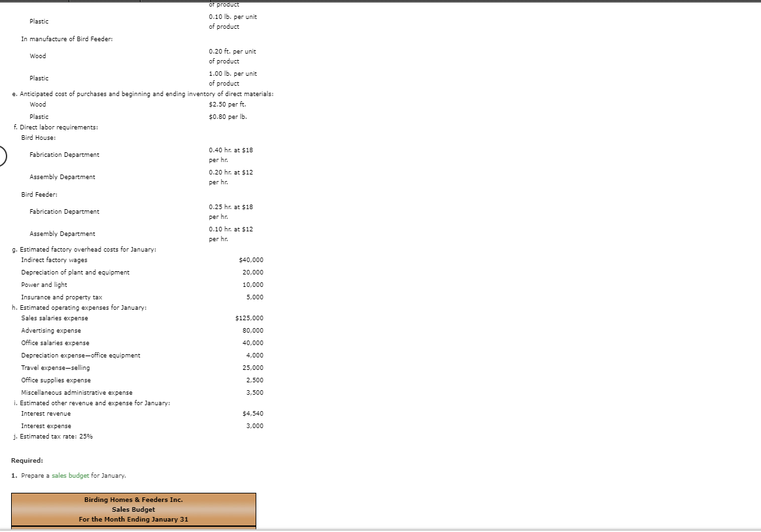Click 'Depreciation expense—office equipment' label

tap(80, 356)
